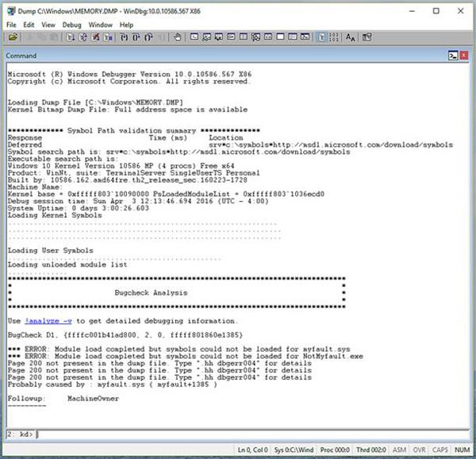Expand the View menu
Screen dimensions: 476x459
tap(49, 25)
